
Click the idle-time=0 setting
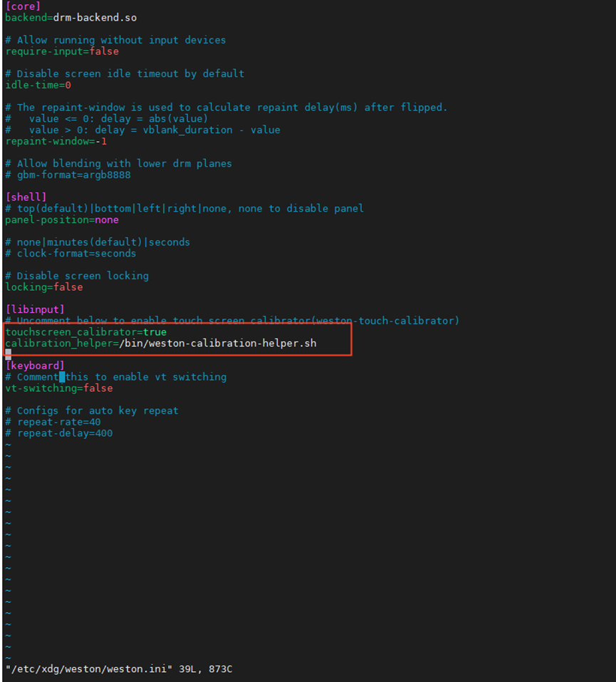38,85
